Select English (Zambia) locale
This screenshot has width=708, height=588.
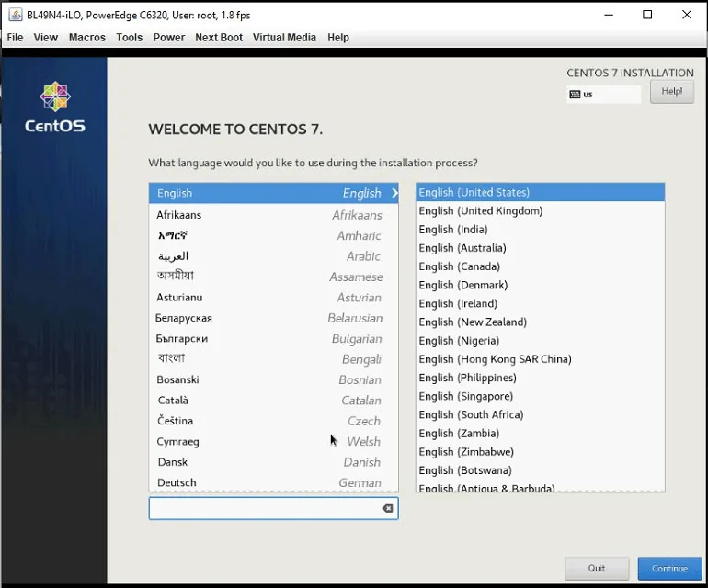click(540, 433)
